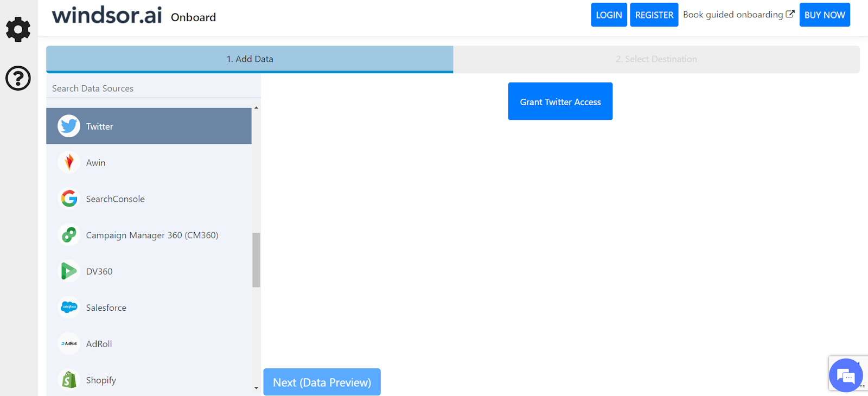Screen dimensions: 868x396
Task: Click the DV360 play icon
Action: pos(69,271)
